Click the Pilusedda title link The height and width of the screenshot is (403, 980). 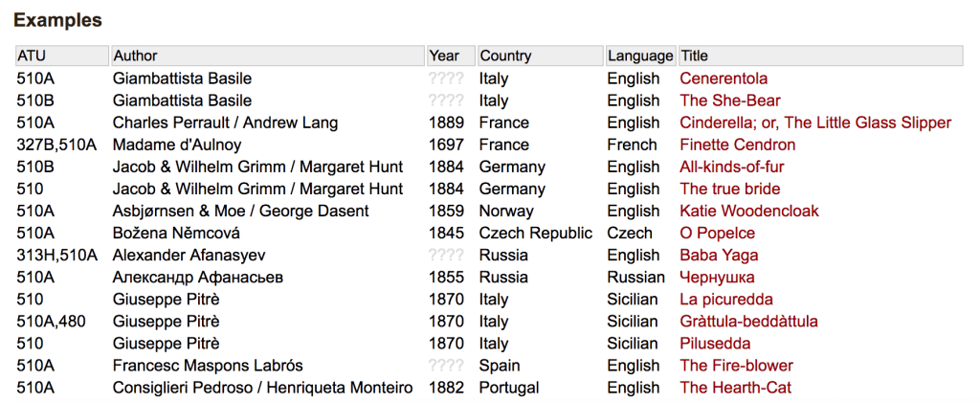pos(715,343)
